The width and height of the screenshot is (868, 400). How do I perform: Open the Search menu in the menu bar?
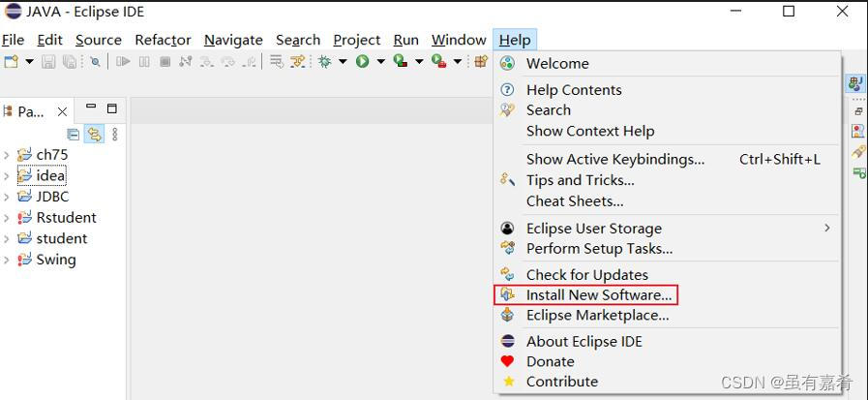(x=298, y=40)
